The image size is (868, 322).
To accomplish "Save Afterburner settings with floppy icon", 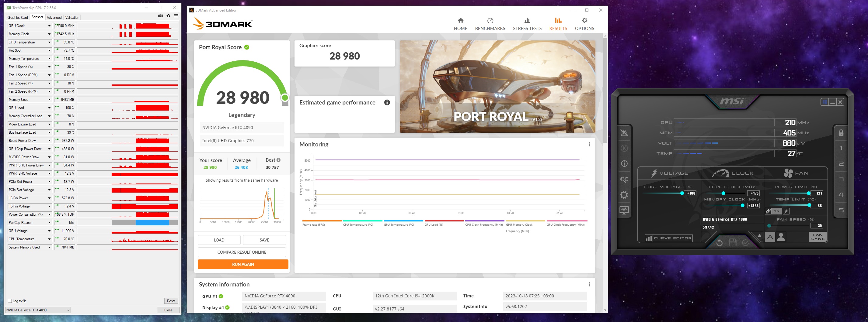I will coord(733,242).
